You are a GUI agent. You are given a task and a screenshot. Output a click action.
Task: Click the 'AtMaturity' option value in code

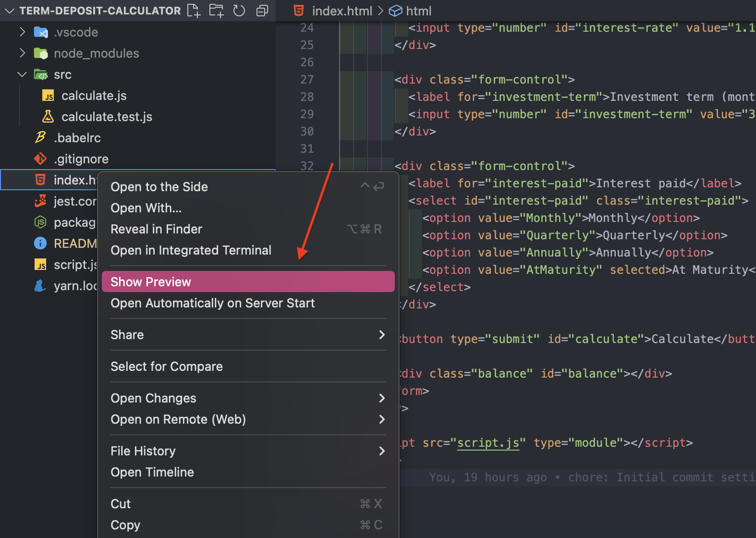pyautogui.click(x=561, y=269)
